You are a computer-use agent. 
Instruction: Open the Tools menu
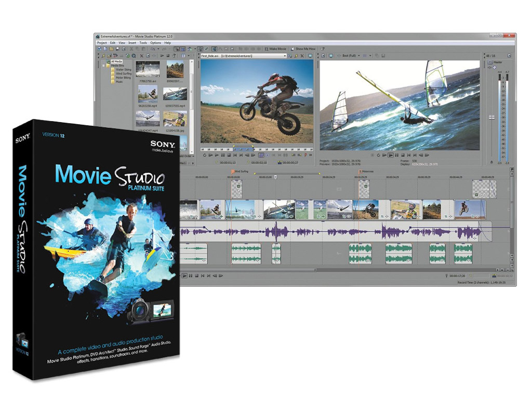[x=143, y=43]
